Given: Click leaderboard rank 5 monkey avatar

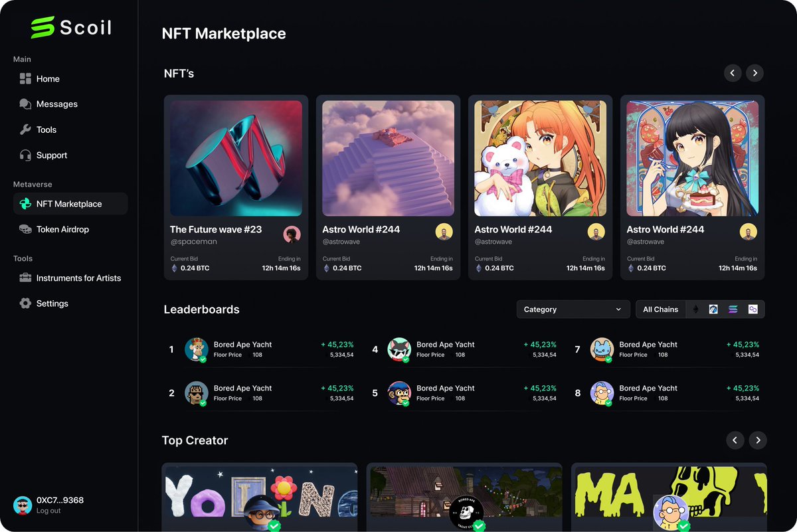Looking at the screenshot, I should pos(400,393).
